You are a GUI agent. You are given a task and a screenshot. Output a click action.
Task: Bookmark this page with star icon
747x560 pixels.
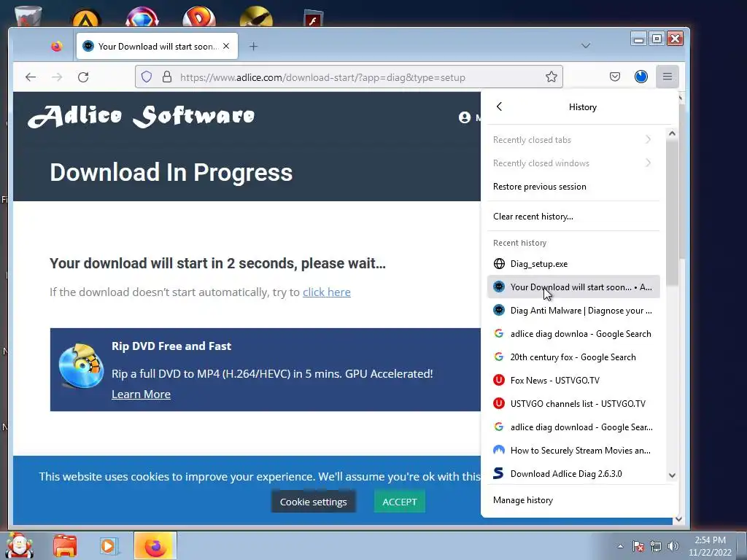click(x=551, y=77)
